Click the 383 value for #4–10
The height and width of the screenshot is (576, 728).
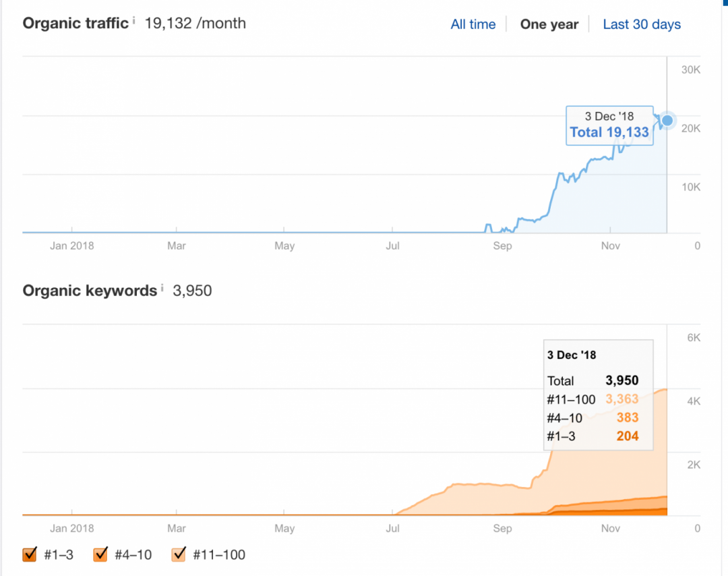tap(627, 418)
